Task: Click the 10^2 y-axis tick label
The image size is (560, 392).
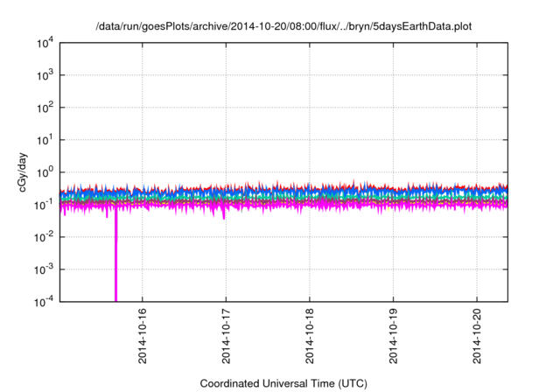Action: tap(42, 108)
